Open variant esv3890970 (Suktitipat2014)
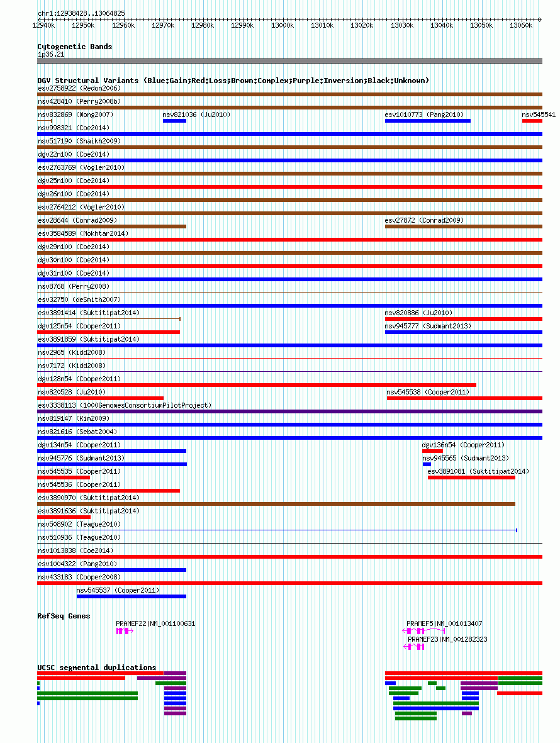The width and height of the screenshot is (560, 743). [89, 499]
